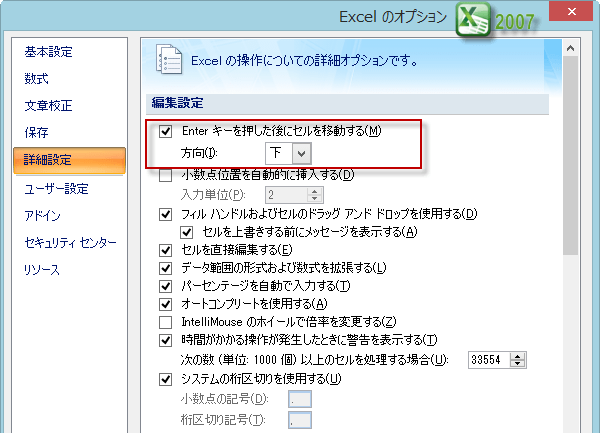Decrease the 33554 value with down arrow
The height and width of the screenshot is (433, 600).
517,364
